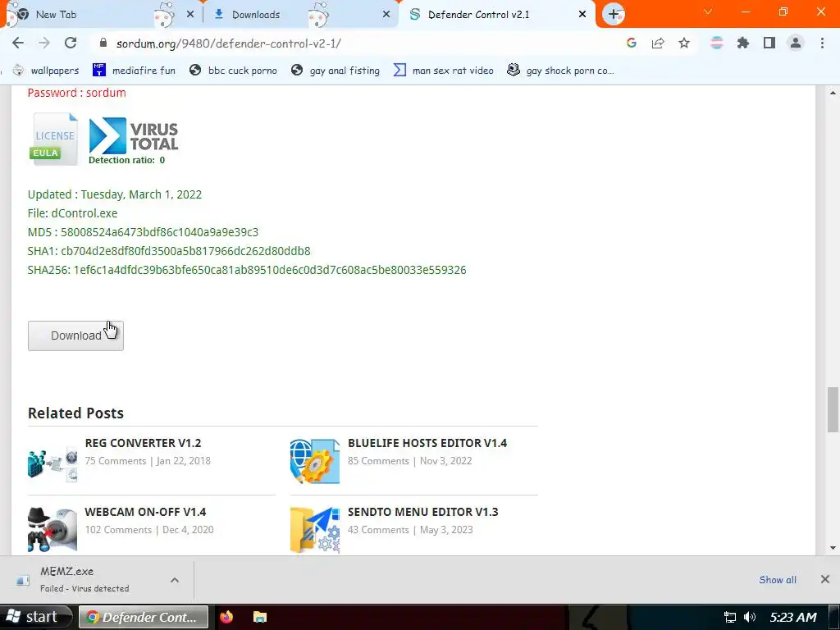Click the License EULA icon
Image resolution: width=840 pixels, height=630 pixels.
(x=53, y=138)
